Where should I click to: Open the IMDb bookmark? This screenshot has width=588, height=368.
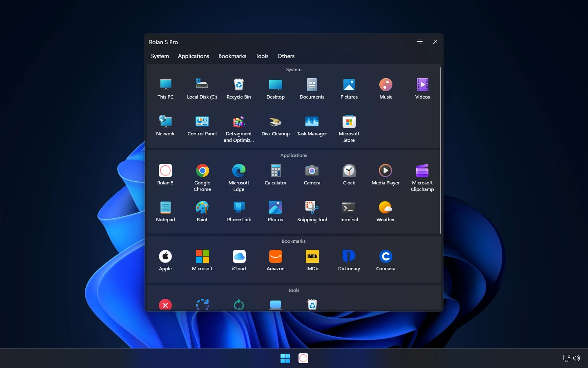312,260
